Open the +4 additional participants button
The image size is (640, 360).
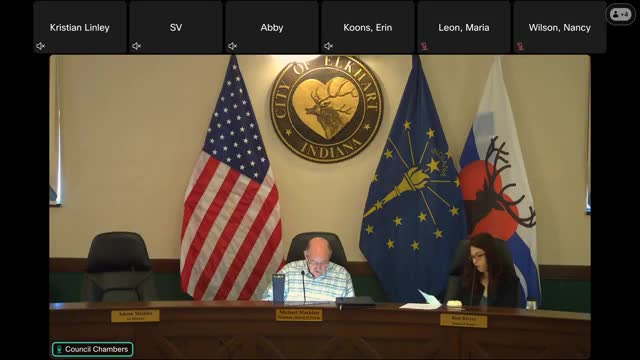click(x=620, y=14)
